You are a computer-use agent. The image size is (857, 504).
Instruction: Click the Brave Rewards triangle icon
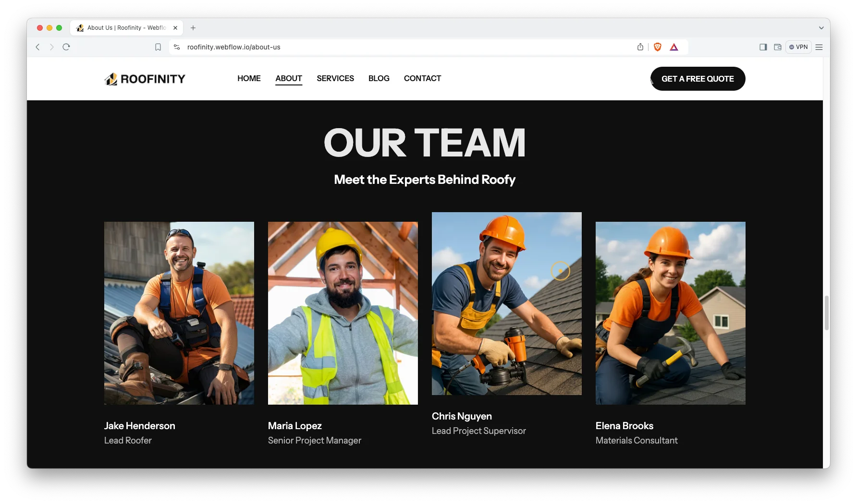pos(674,47)
